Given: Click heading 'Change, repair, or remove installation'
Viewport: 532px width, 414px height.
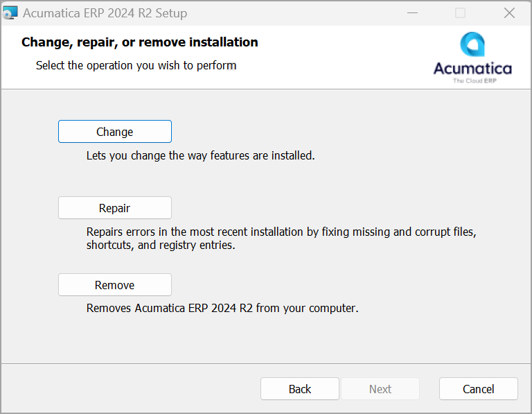Looking at the screenshot, I should 140,42.
